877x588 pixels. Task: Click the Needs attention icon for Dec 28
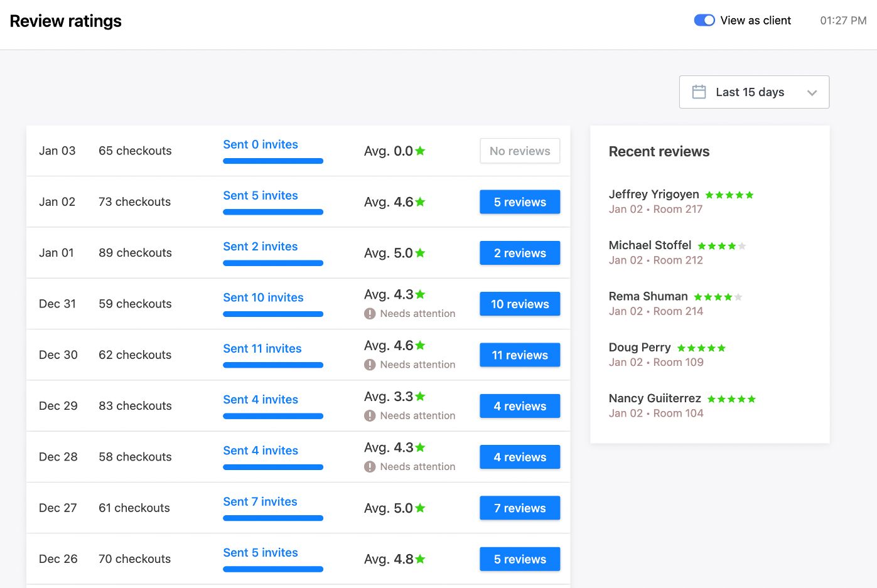pyautogui.click(x=370, y=467)
